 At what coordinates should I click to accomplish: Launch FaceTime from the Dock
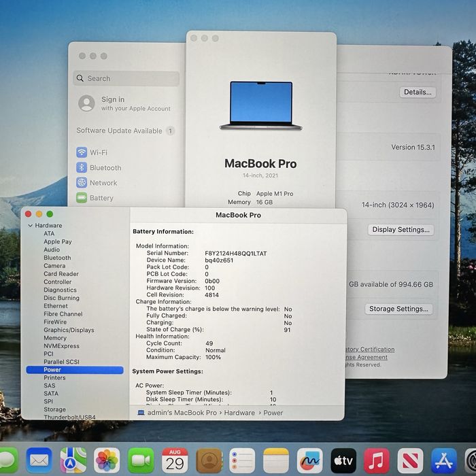(141, 460)
